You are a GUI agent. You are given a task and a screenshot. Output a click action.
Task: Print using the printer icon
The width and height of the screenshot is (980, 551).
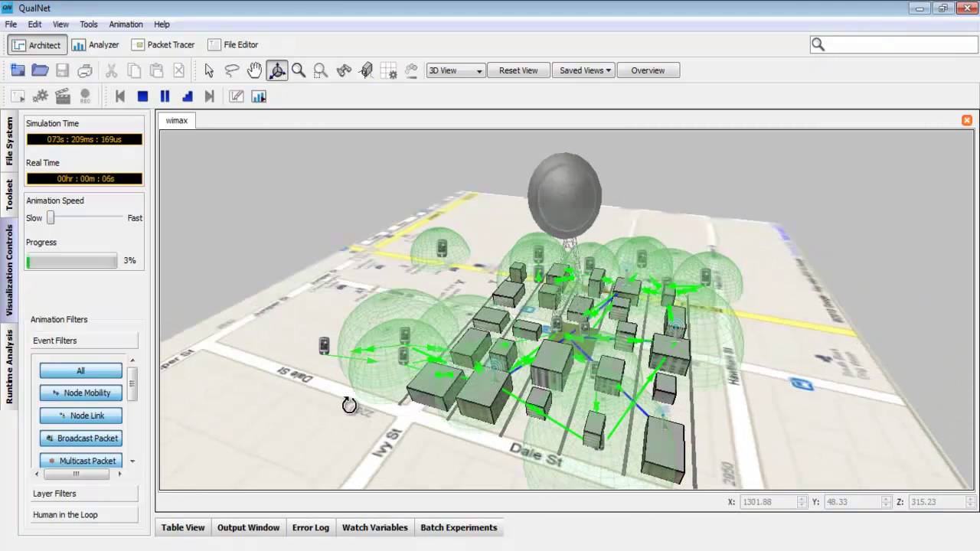(x=85, y=70)
